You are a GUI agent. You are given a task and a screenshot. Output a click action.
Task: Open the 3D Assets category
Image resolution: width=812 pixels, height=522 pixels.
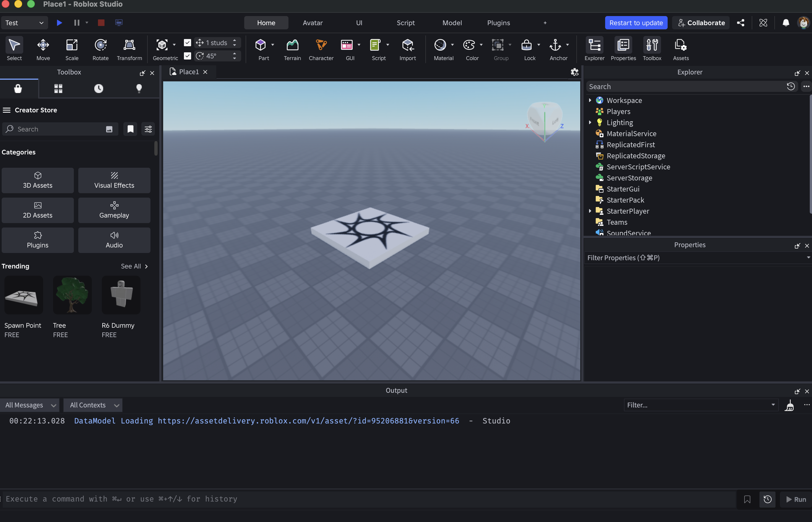click(x=38, y=180)
